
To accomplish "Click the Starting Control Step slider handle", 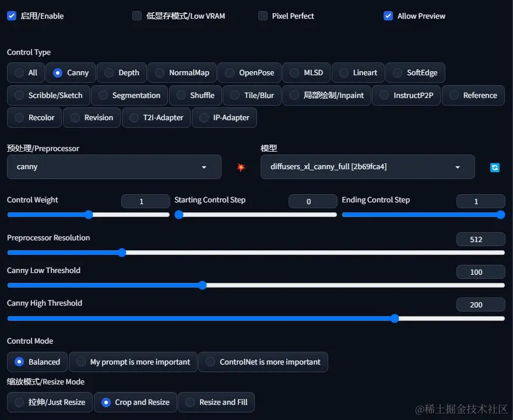I will (x=179, y=215).
